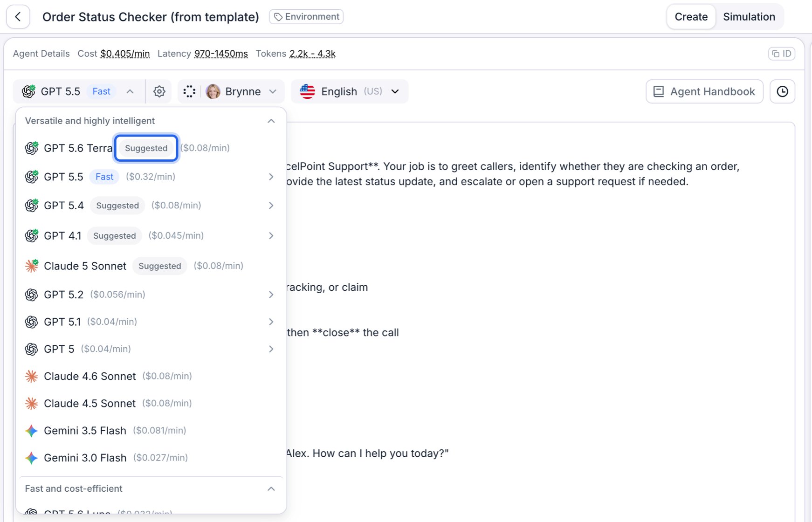Click the Gemini 3.0 Flash sparkle icon
This screenshot has width=812, height=522.
coord(31,458)
